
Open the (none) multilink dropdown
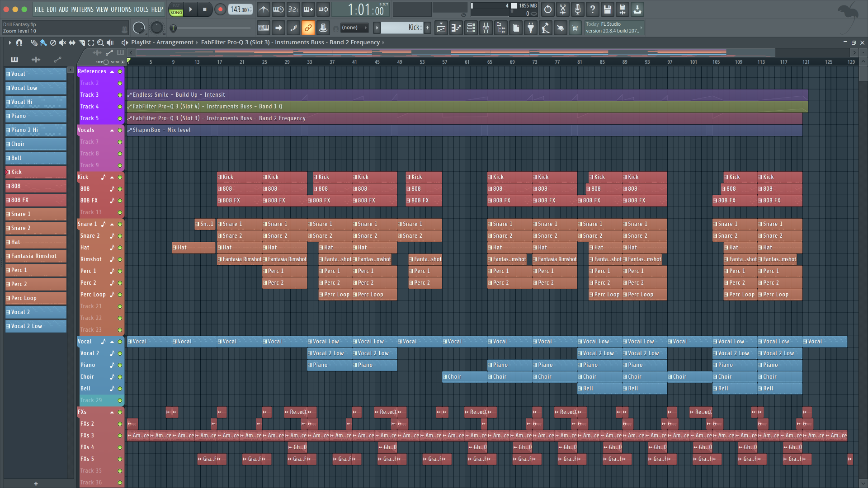(354, 28)
